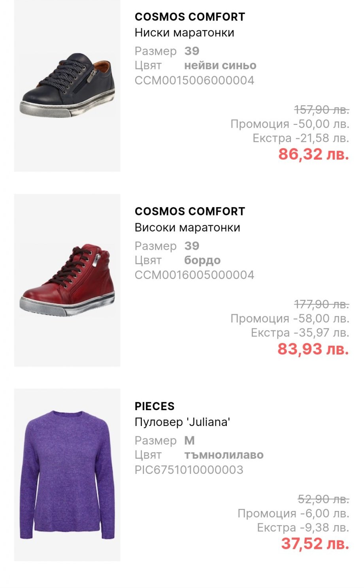Click the crossed-out price 157,90 лв.

[321, 109]
